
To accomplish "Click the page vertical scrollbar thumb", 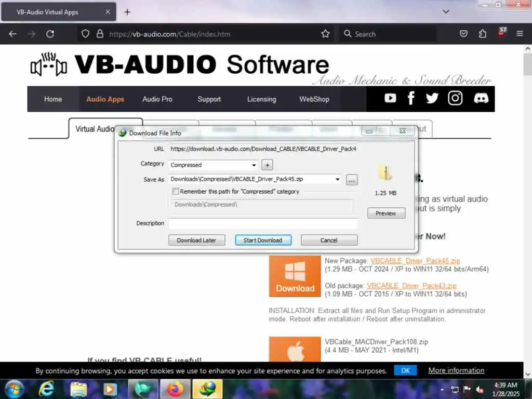I will 528,64.
